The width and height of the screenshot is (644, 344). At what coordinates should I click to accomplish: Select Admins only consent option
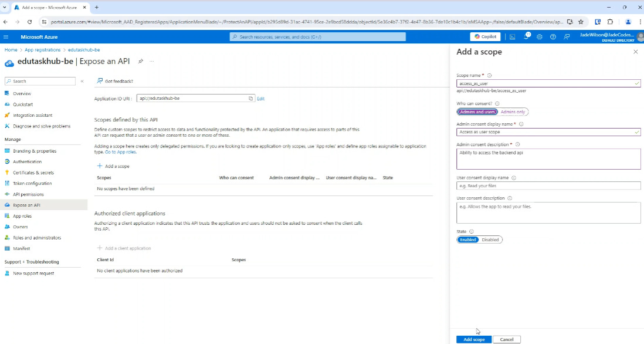tap(513, 112)
